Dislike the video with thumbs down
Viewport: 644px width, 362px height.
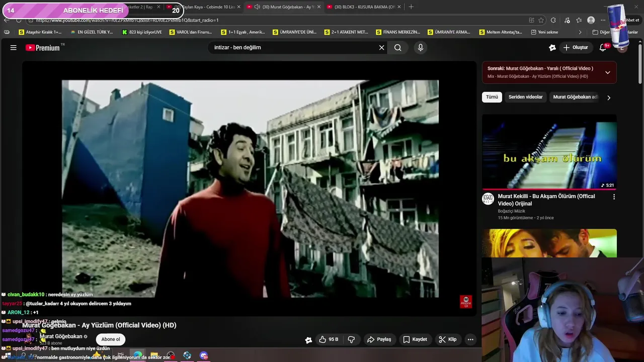point(351,339)
